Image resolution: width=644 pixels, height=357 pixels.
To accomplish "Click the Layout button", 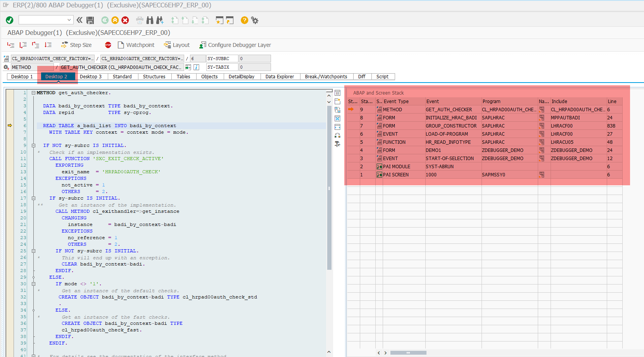I will point(177,45).
